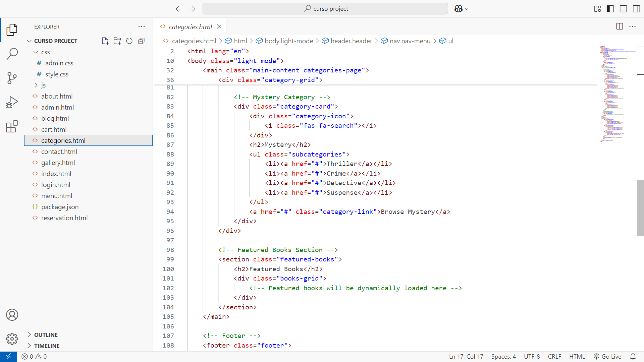Refresh the explorer file list
Screen dimensions: 644x362
click(x=129, y=41)
